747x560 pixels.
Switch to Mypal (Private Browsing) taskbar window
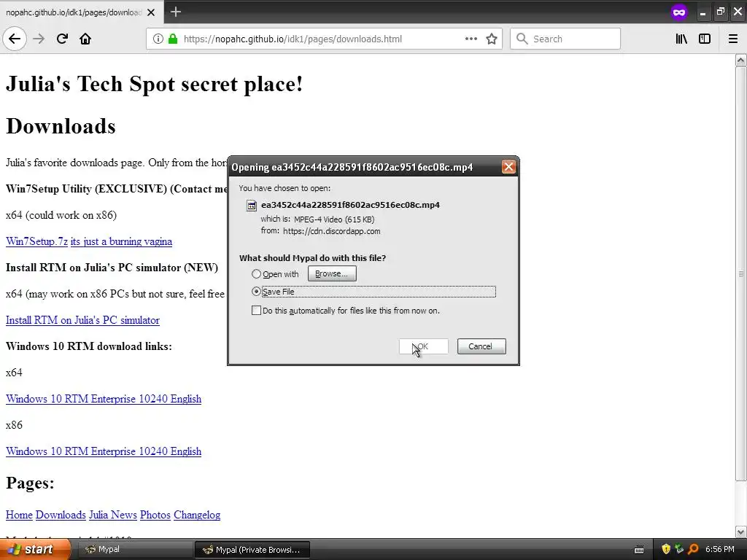point(252,550)
